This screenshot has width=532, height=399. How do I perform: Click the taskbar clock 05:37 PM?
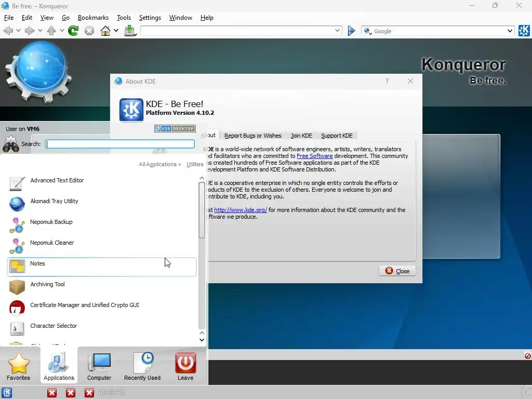point(112,393)
